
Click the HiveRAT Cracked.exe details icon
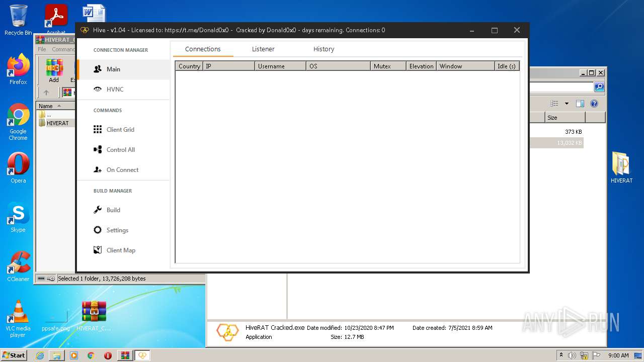coord(227,332)
